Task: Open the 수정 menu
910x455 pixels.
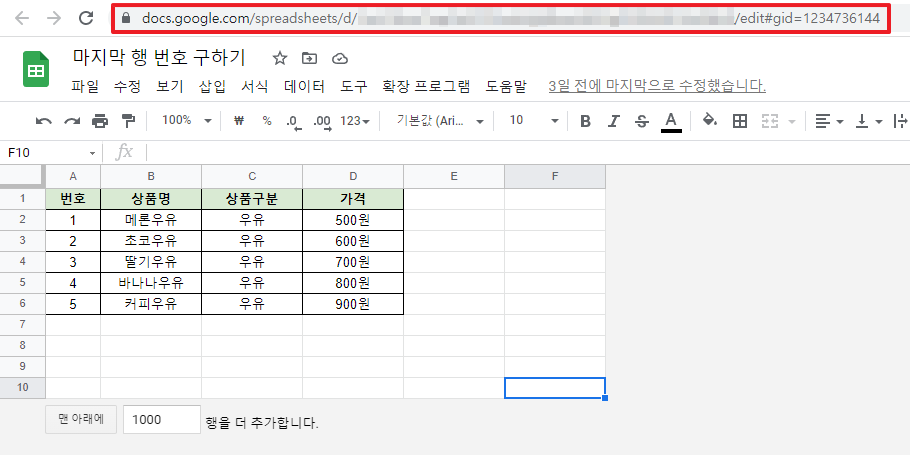Action: tap(128, 86)
